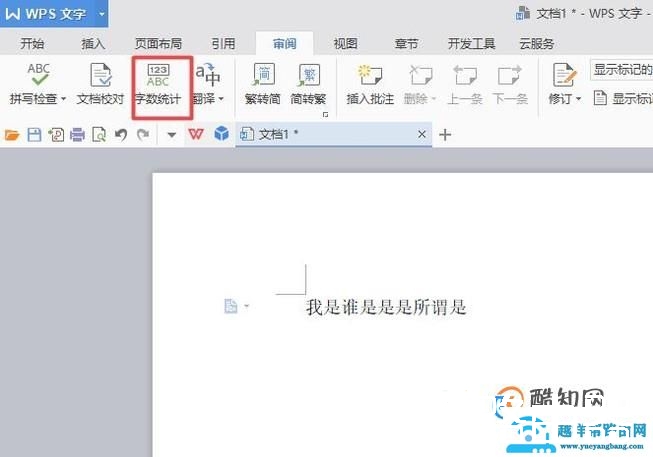Viewport: 653px width, 457px height.
Task: Click the paragraph layout icon beside text
Action: (231, 306)
